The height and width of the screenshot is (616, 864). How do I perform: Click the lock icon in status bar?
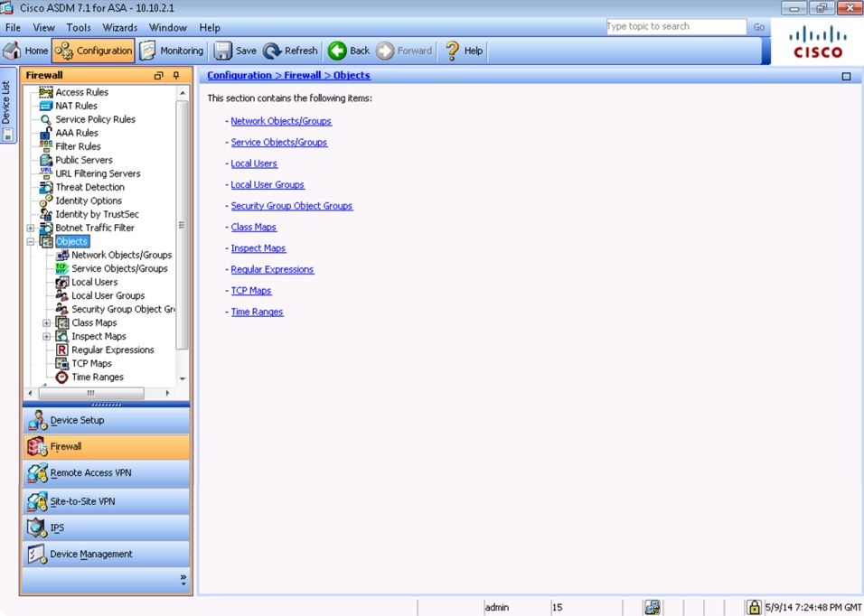[x=754, y=607]
